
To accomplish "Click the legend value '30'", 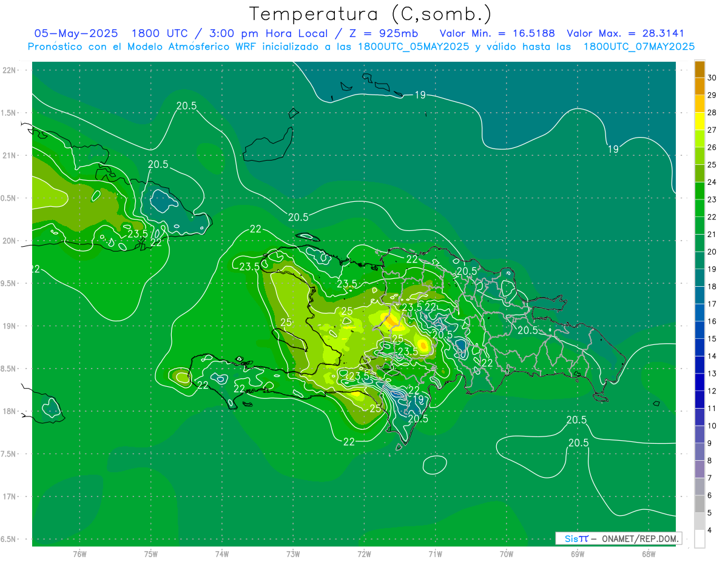I will pyautogui.click(x=712, y=78).
